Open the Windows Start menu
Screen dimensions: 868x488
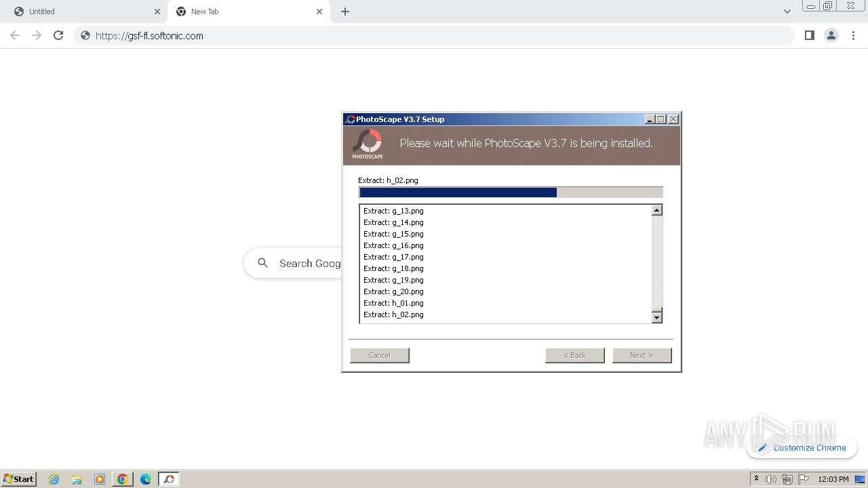point(19,479)
